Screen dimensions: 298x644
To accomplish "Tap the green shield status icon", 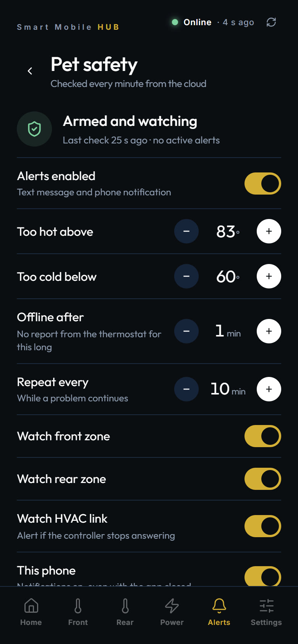I will point(34,129).
